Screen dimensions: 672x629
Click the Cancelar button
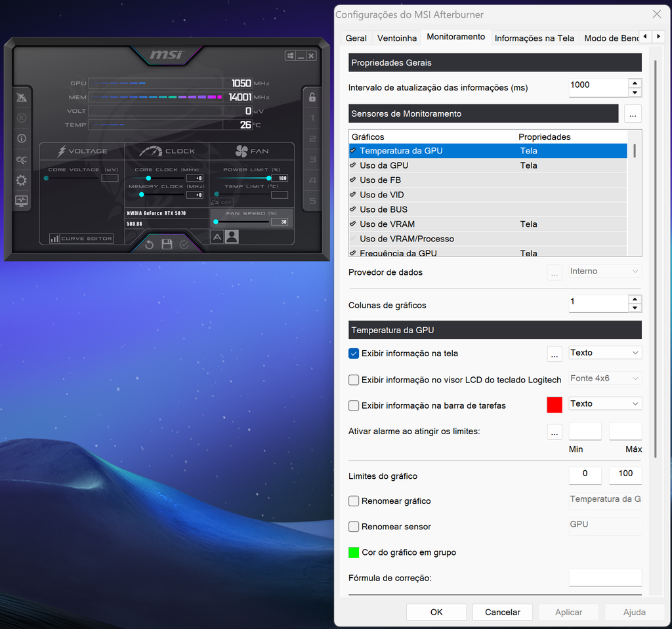pyautogui.click(x=503, y=613)
